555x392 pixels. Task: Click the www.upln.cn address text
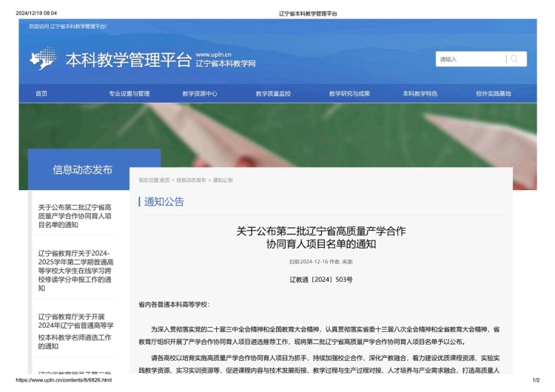coord(213,55)
